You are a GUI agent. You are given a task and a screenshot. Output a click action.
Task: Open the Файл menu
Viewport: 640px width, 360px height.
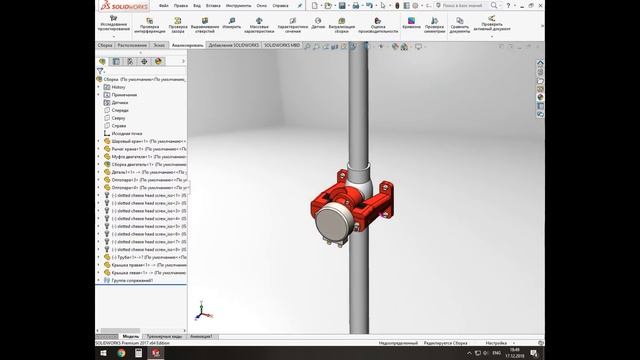[x=163, y=6]
